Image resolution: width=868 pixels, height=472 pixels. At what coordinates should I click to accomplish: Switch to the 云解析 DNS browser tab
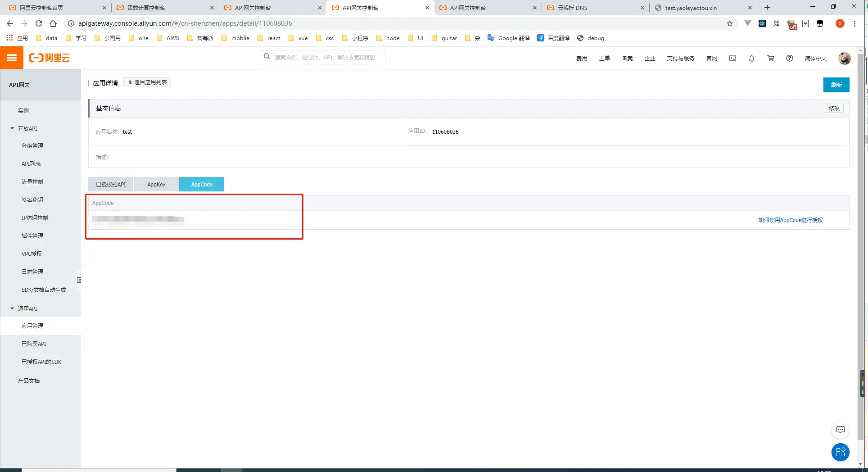(595, 8)
